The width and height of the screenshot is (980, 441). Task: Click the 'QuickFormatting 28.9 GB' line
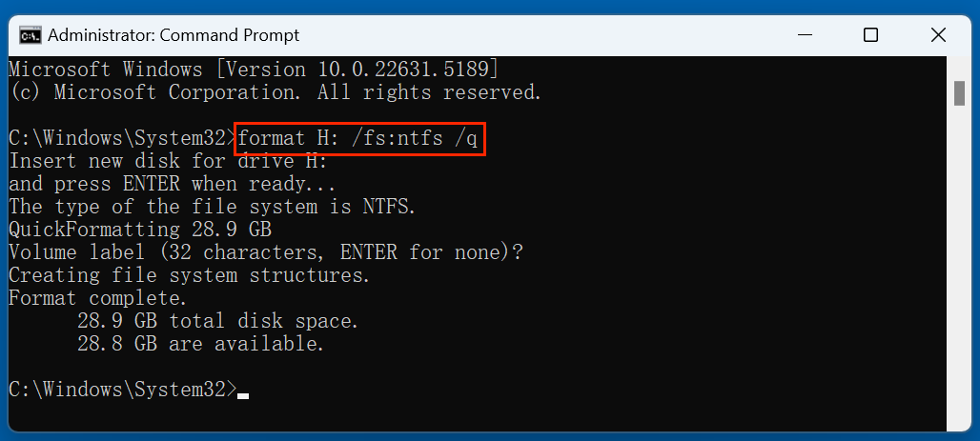[x=139, y=230]
